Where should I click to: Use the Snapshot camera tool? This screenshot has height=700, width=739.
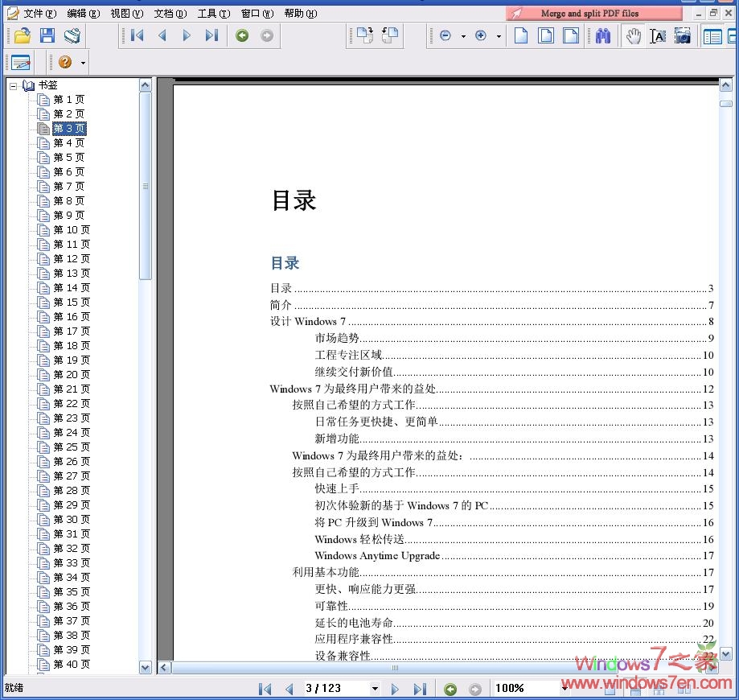[684, 35]
